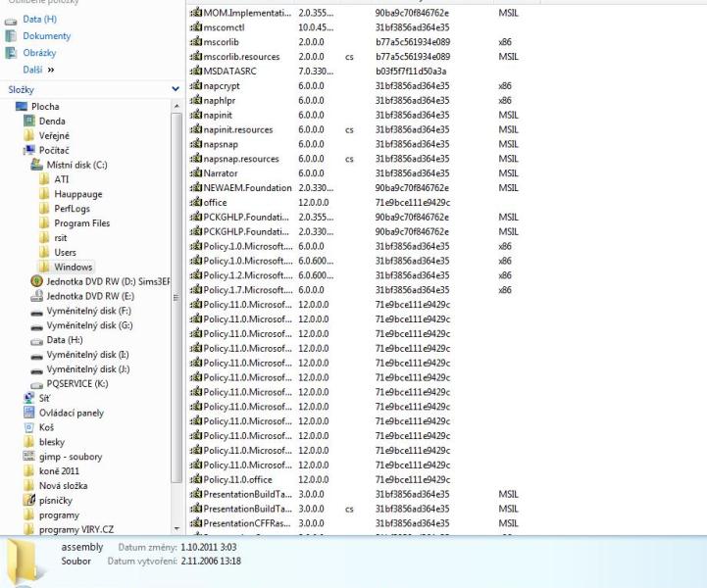Select programy folder in tree

point(59,515)
